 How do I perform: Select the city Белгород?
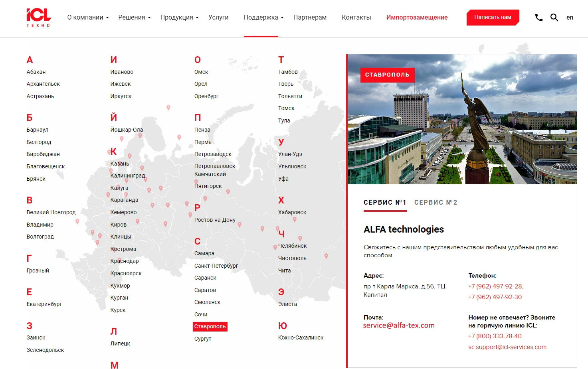39,142
